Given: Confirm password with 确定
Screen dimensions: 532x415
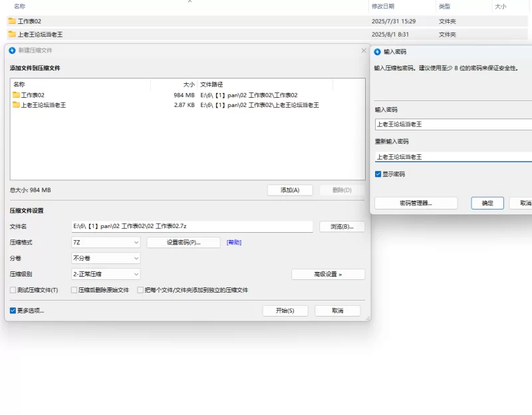Looking at the screenshot, I should pos(487,204).
